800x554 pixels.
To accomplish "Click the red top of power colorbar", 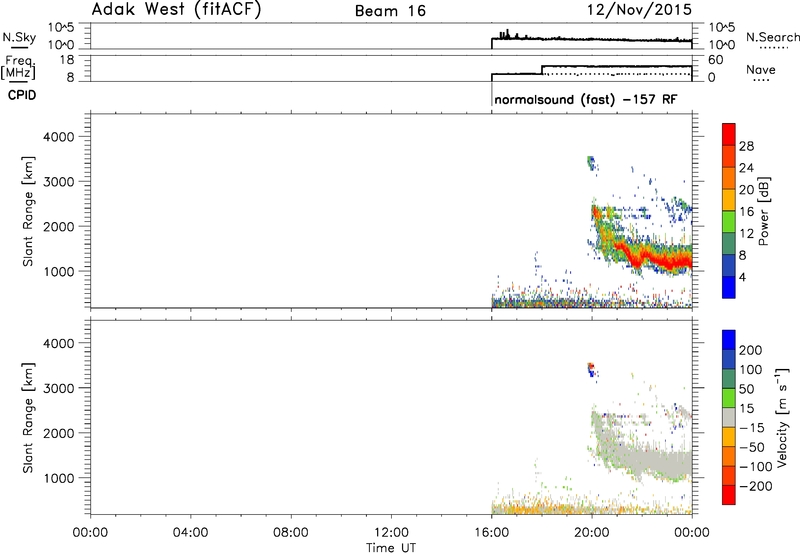I will pyautogui.click(x=729, y=132).
